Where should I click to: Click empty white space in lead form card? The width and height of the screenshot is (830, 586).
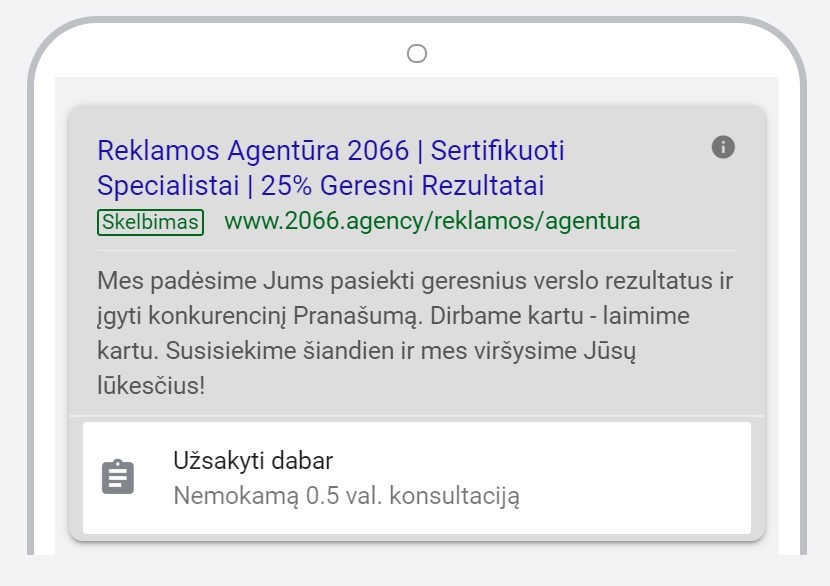coord(635,478)
